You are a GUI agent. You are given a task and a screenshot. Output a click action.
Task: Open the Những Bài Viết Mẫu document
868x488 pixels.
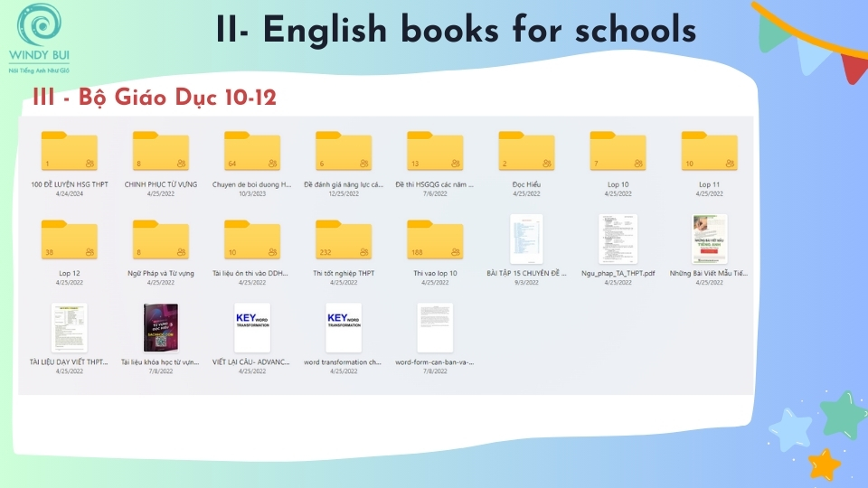tap(709, 239)
